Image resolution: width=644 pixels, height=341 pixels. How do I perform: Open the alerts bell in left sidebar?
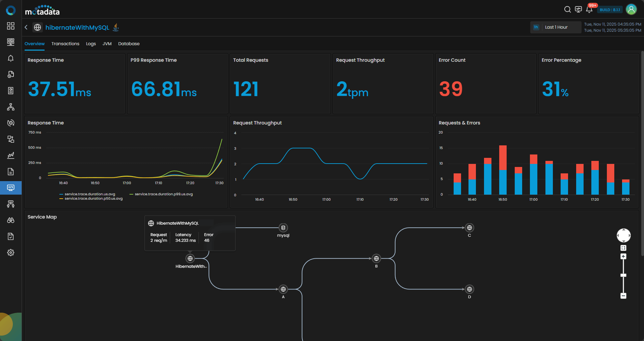point(11,58)
